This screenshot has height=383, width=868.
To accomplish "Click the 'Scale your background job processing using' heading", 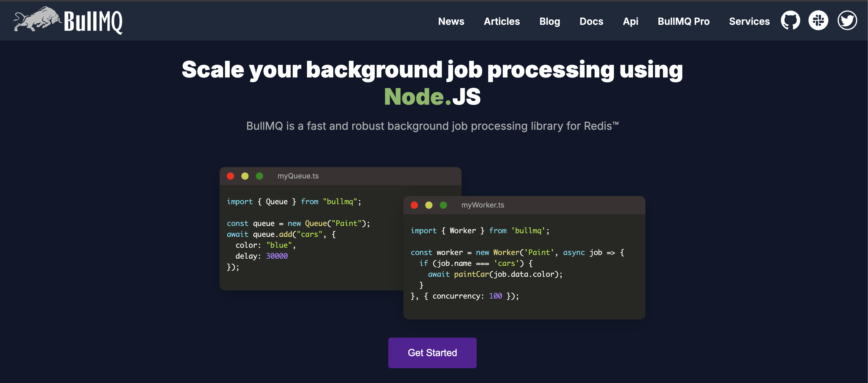I will pyautogui.click(x=432, y=70).
